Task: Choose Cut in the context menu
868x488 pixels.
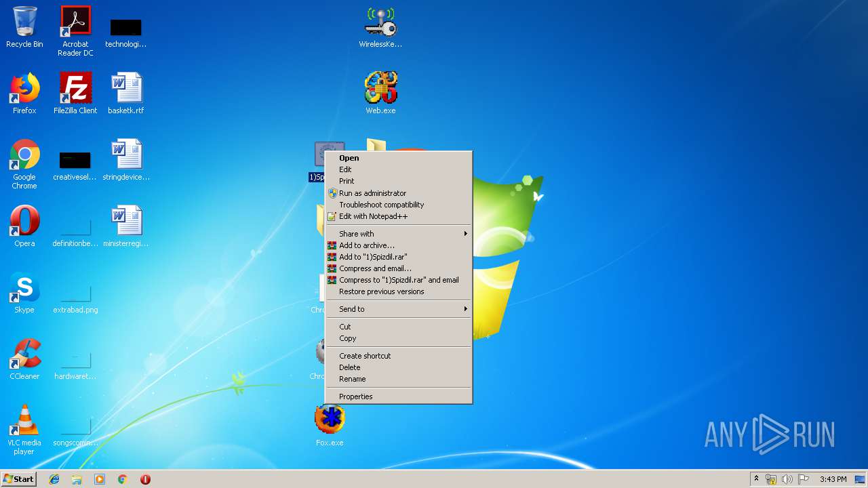Action: 399,327
